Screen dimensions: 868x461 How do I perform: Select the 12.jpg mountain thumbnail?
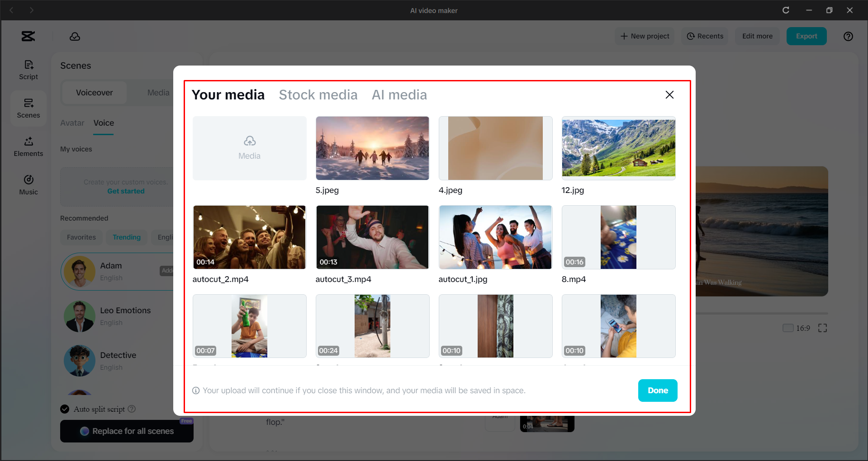618,148
